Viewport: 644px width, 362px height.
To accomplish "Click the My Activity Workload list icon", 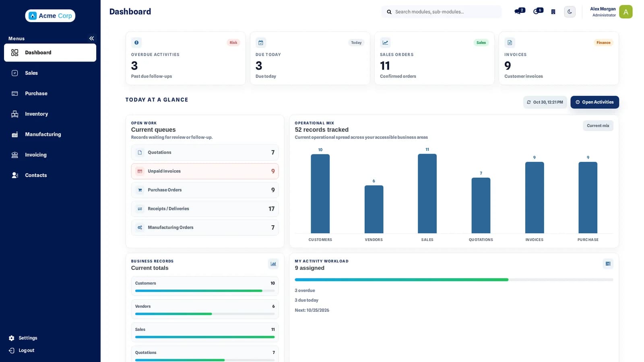I will [x=608, y=264].
